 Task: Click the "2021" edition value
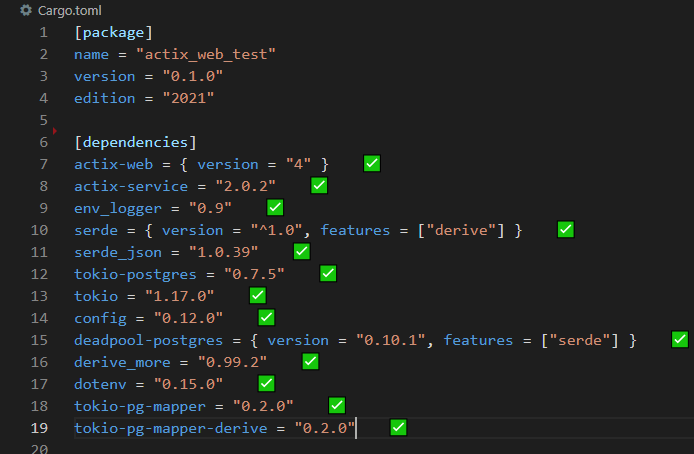tap(188, 98)
